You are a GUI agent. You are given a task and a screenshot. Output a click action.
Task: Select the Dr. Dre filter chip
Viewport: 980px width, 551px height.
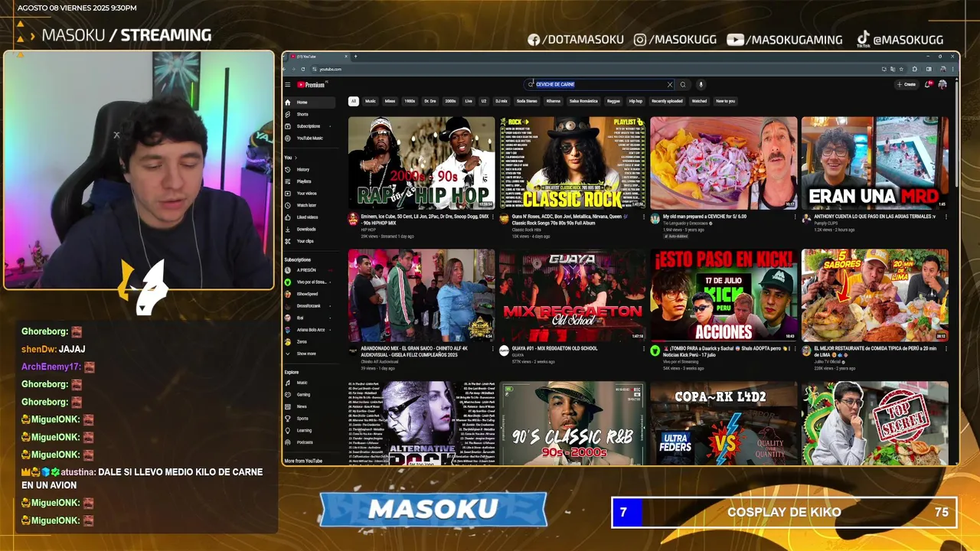click(430, 101)
